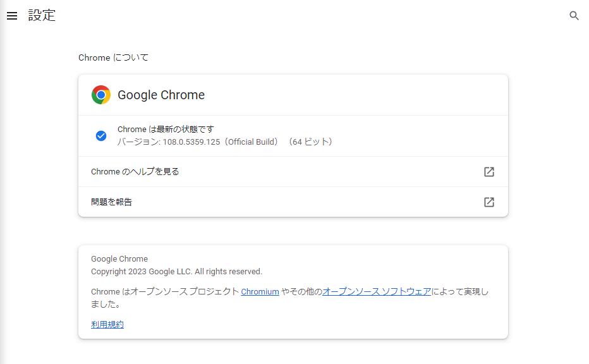Click the blue up-to-date checkmark icon
Image resolution: width=589 pixels, height=364 pixels.
(101, 136)
